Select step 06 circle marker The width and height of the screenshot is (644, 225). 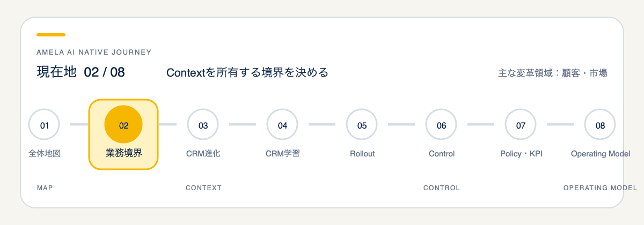pos(441,125)
